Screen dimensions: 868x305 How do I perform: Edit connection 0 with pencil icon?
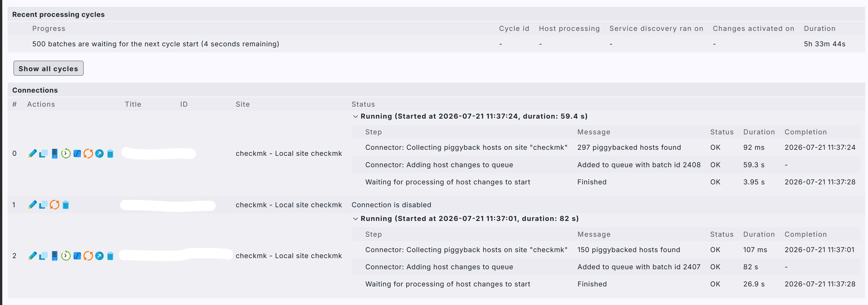coord(32,154)
